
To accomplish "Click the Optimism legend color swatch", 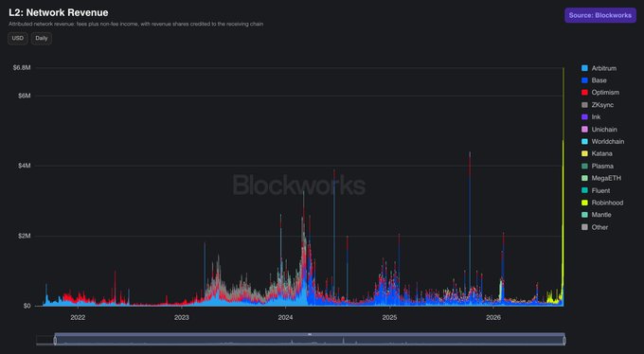I will 584,93.
